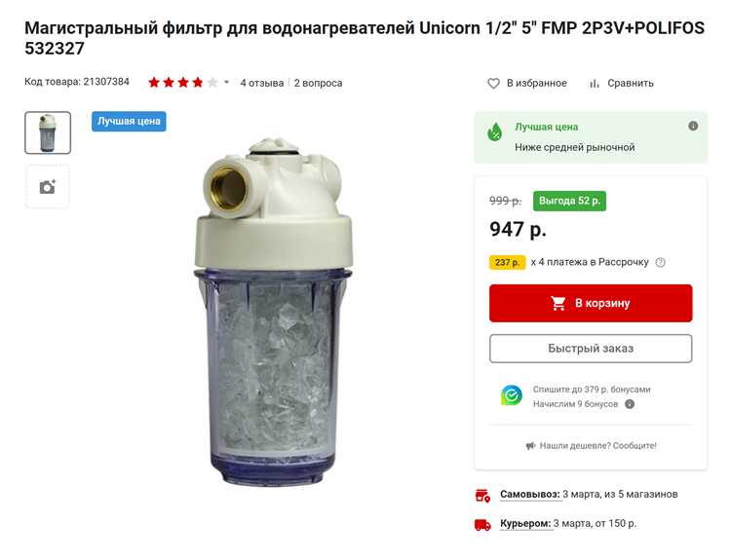Image resolution: width=731 pixels, height=560 pixels.
Task: Click the Быстрый заказ button
Action: (x=591, y=349)
